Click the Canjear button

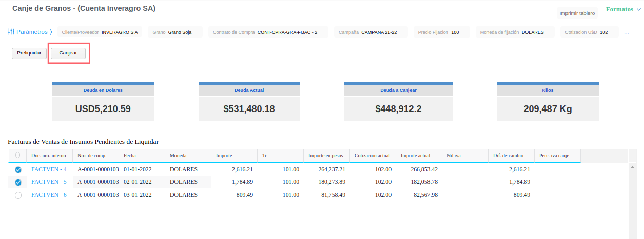coord(68,53)
